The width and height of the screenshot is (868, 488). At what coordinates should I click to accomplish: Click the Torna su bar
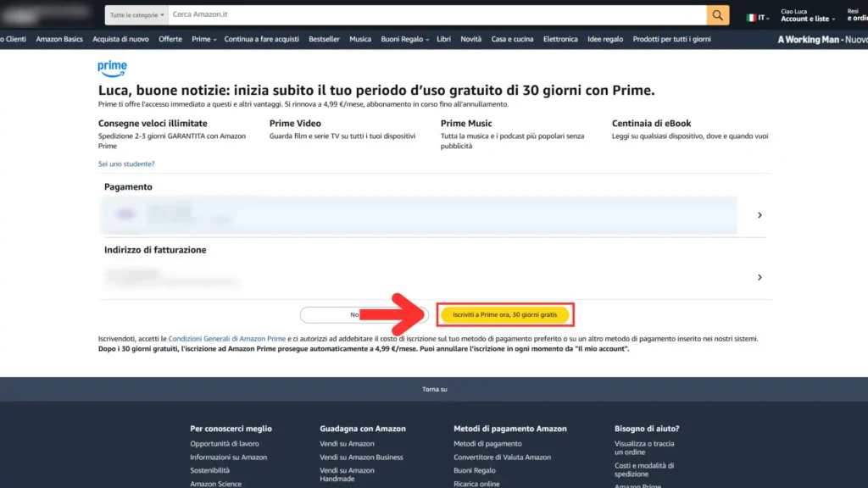(x=434, y=390)
